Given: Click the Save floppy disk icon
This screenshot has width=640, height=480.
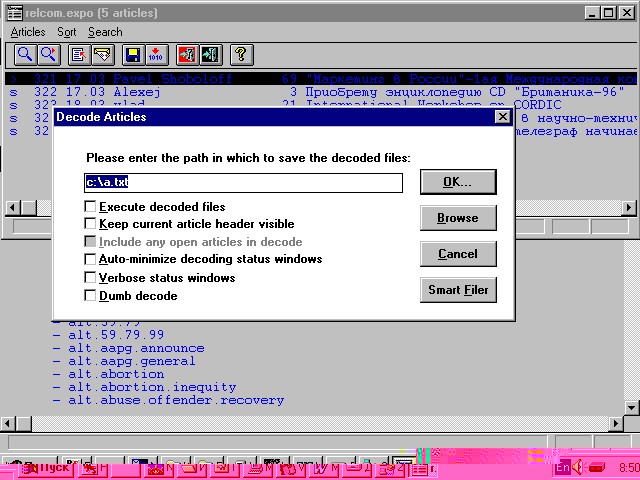Looking at the screenshot, I should (133, 55).
